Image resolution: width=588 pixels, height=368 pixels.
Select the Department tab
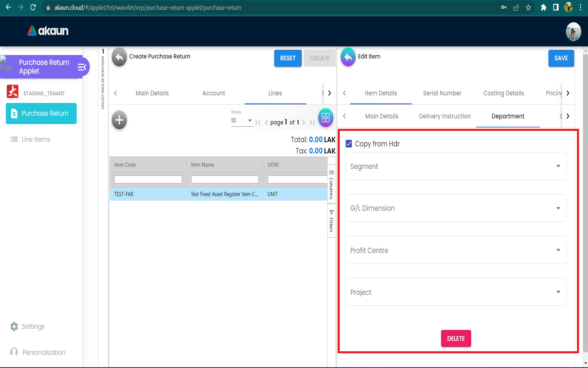pyautogui.click(x=508, y=116)
